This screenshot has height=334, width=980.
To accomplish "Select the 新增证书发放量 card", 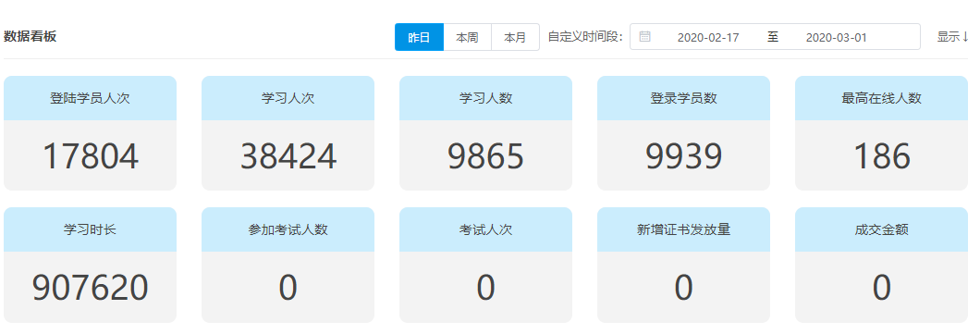I will (x=684, y=266).
